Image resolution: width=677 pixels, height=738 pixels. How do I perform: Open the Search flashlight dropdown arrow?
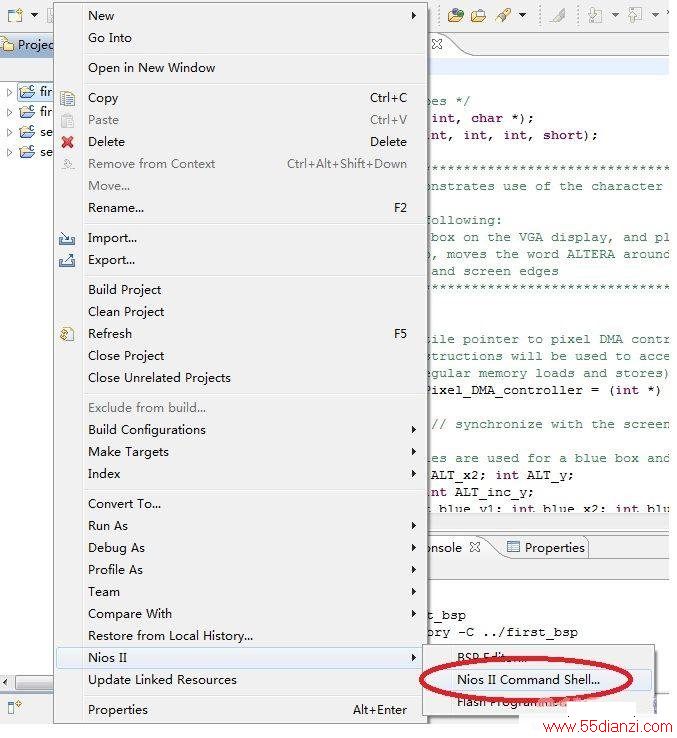tap(523, 15)
